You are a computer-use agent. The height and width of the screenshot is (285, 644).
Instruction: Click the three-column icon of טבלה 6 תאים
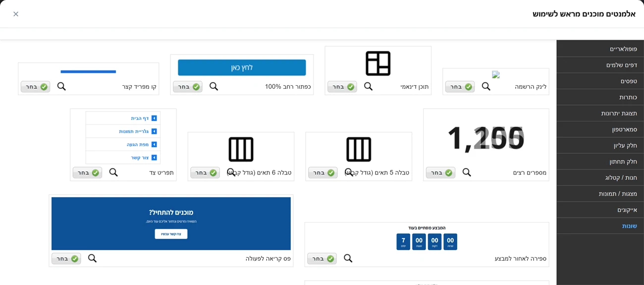[241, 149]
